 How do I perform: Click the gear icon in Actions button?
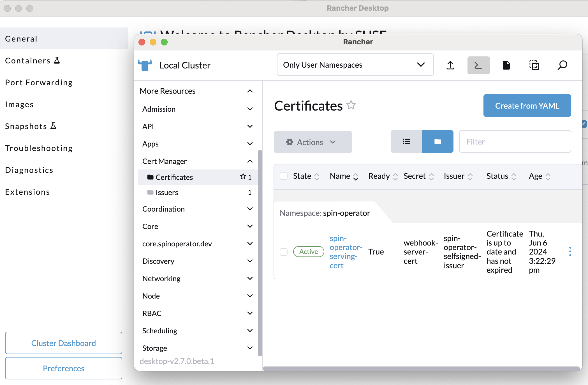point(290,142)
